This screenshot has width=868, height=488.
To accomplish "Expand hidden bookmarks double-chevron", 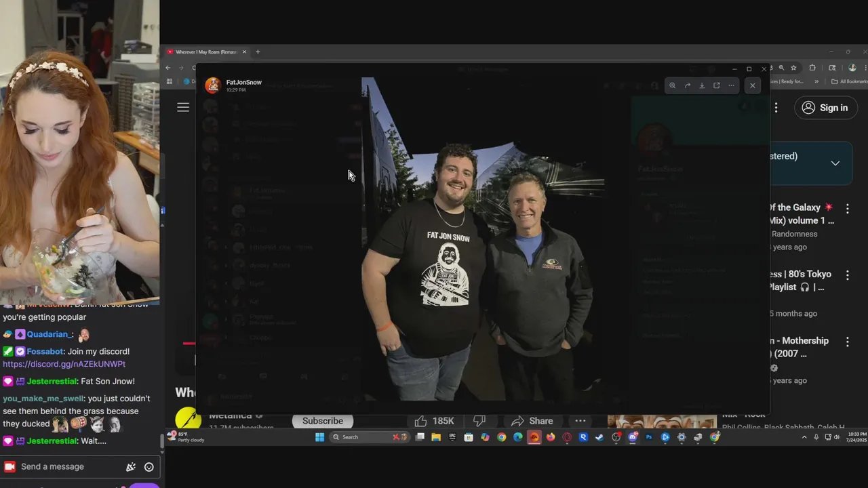I will pos(816,81).
